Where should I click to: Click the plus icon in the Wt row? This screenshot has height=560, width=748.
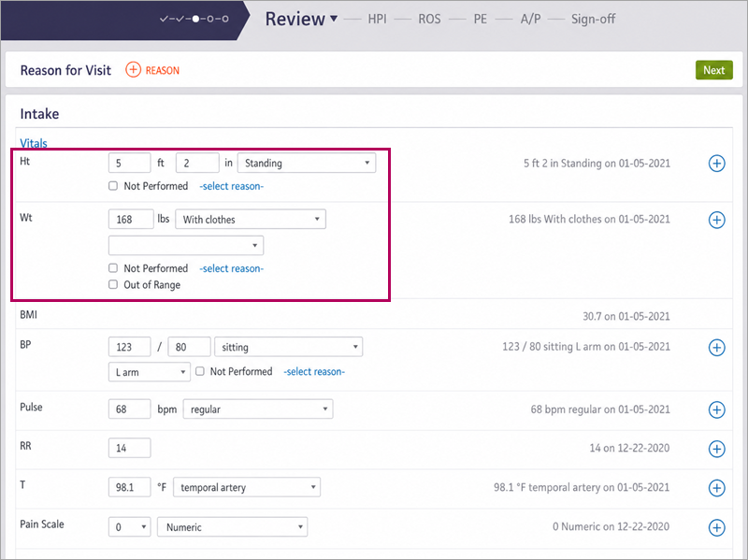click(716, 220)
